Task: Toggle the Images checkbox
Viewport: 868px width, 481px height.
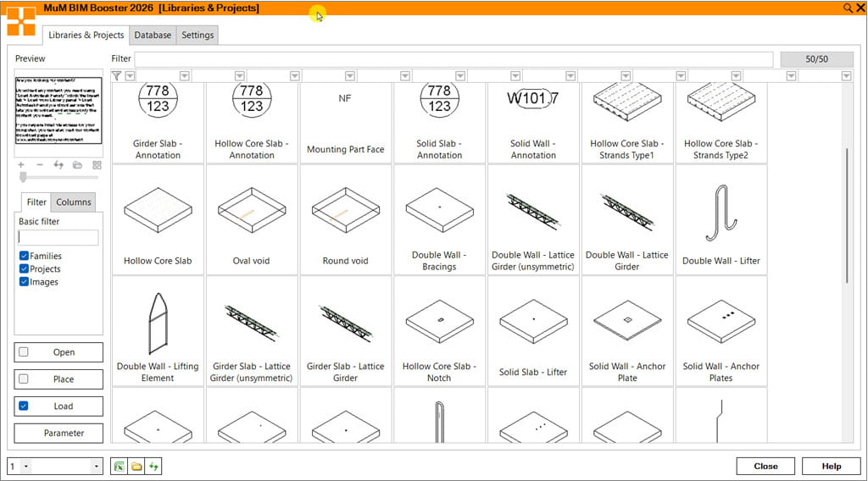Action: (24, 282)
